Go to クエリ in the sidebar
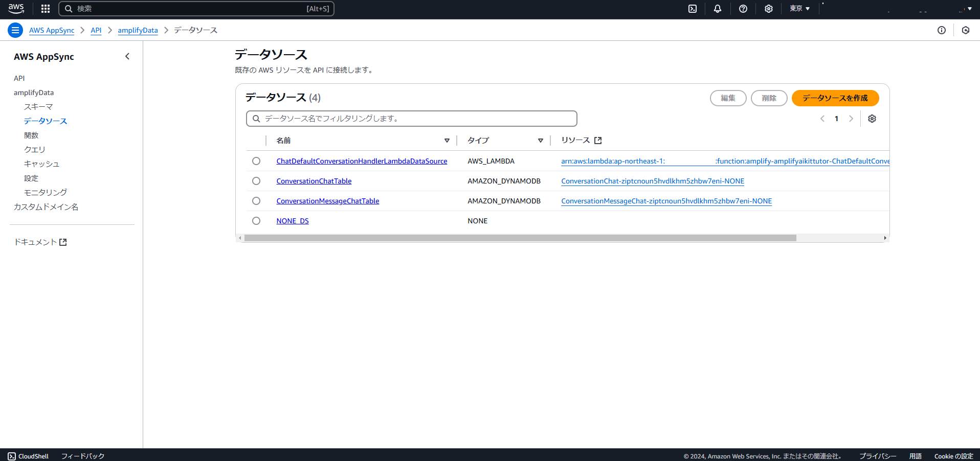980x461 pixels. [35, 150]
